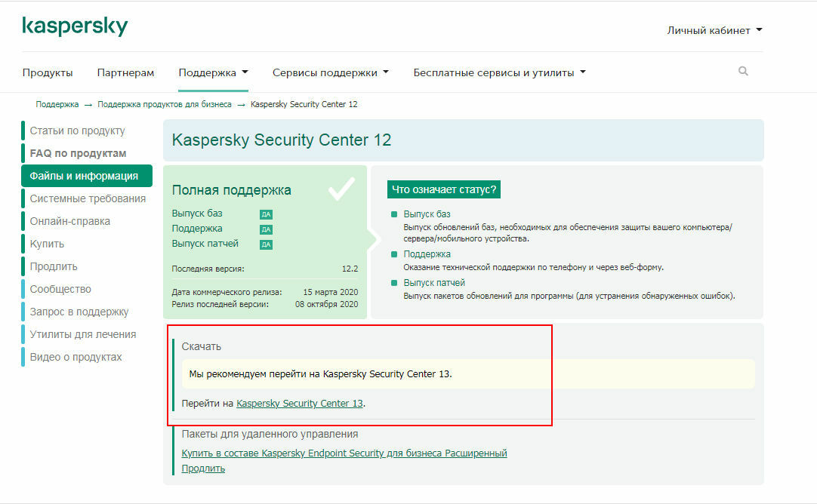Select Файлы и информация sidebar tab
Image resolution: width=817 pixels, height=504 pixels.
click(87, 176)
